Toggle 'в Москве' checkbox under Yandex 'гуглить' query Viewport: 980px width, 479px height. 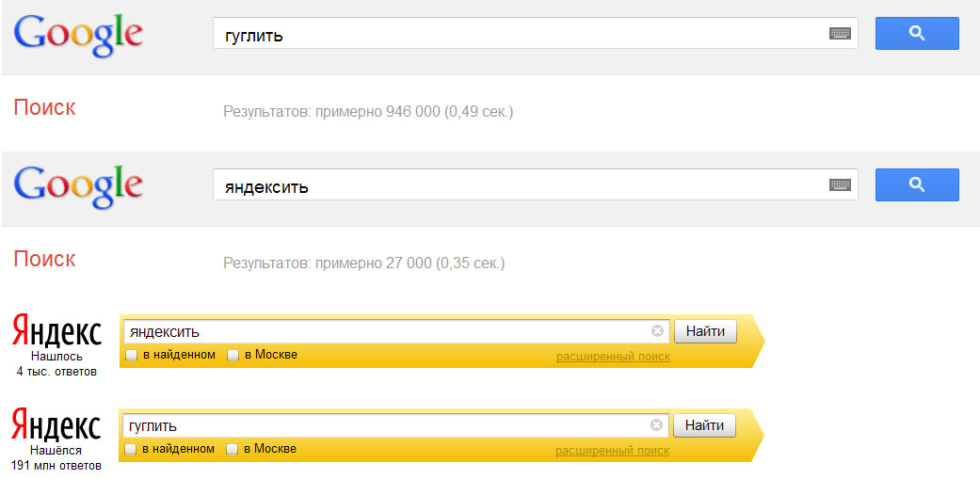[232, 450]
